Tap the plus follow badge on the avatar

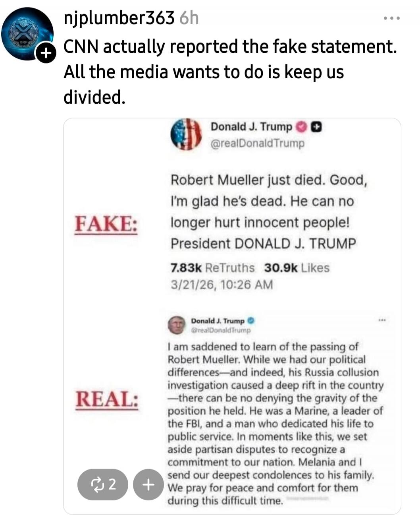46,52
